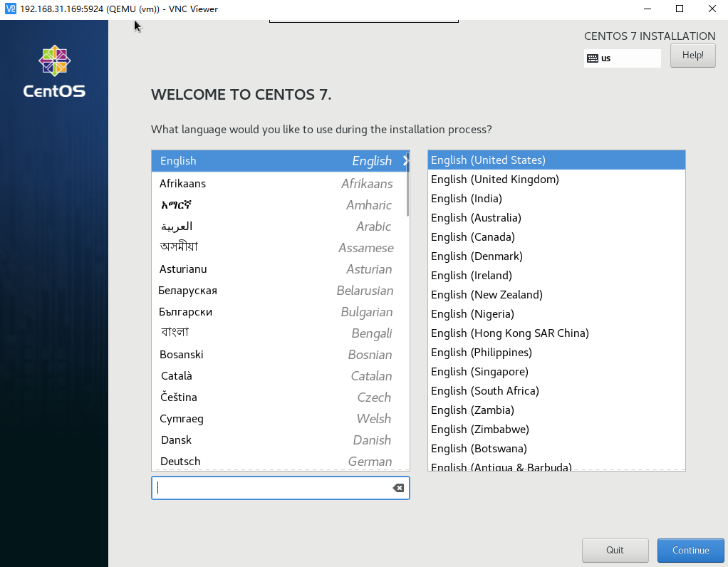Select Català language row
Screen dimensions: 728x567
[281, 375]
